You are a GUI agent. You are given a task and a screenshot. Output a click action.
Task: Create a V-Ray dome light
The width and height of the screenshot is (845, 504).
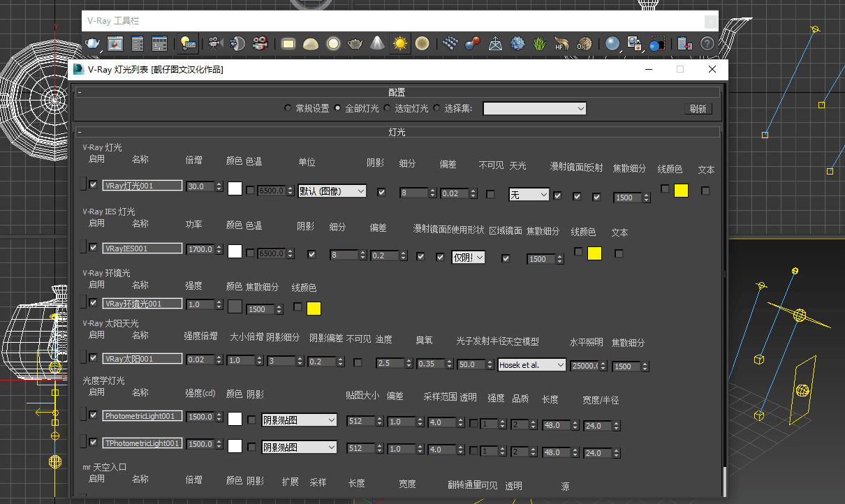(311, 44)
